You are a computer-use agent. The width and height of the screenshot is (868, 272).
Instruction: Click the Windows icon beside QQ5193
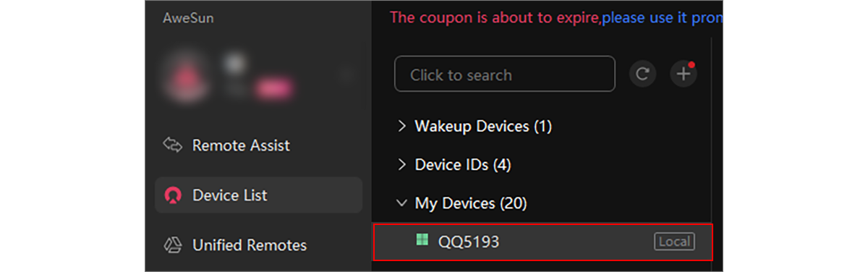pos(422,239)
